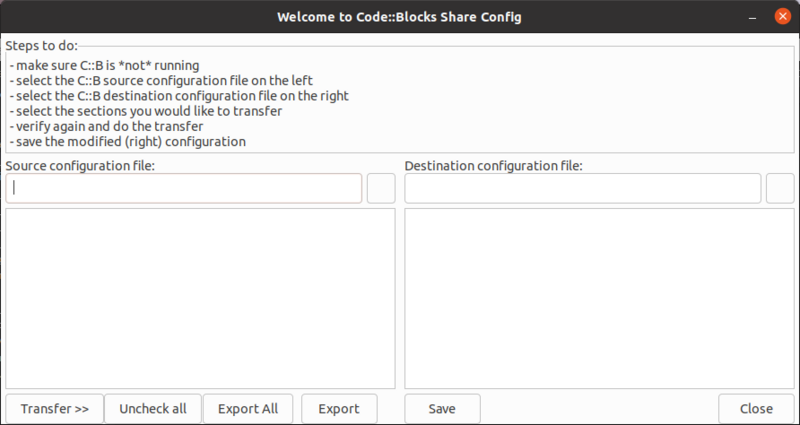
Task: Click the "select the sections you would like to transfer" text
Action: pos(145,111)
